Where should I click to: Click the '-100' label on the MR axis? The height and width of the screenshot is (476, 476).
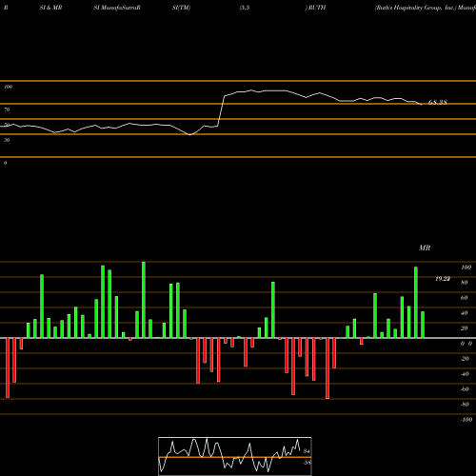tap(466, 420)
